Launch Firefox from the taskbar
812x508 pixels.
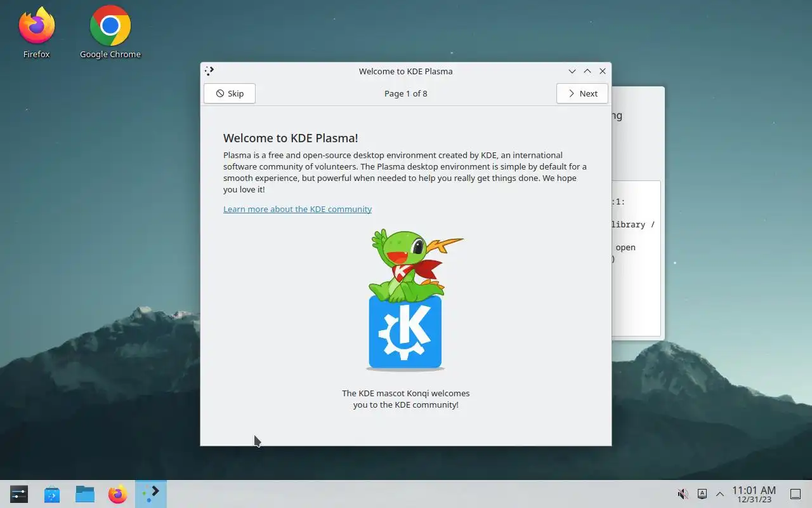(x=118, y=494)
